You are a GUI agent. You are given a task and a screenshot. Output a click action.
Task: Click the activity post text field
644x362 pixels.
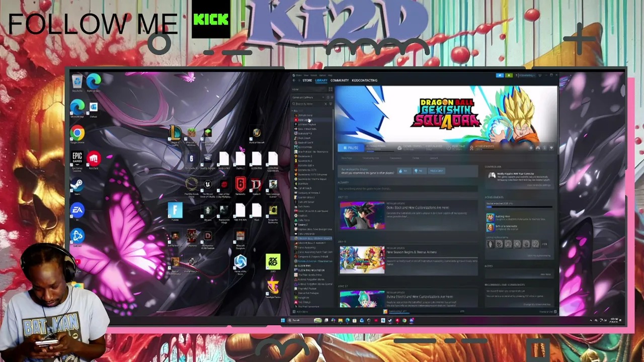[x=408, y=189]
